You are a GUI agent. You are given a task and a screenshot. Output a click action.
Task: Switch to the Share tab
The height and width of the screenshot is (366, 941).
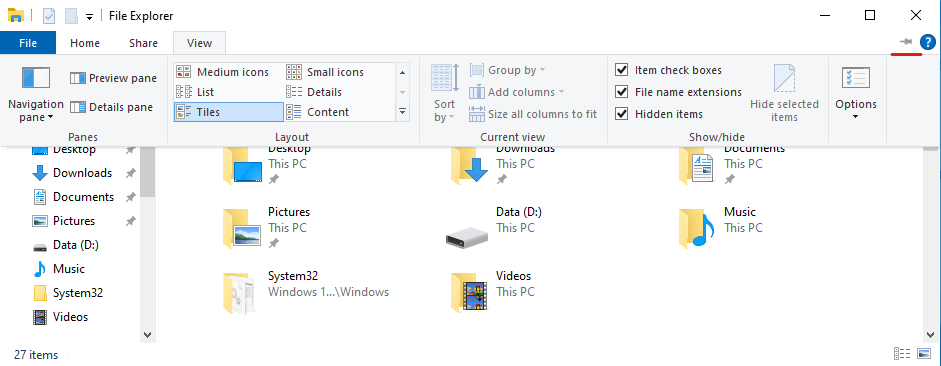click(x=143, y=43)
